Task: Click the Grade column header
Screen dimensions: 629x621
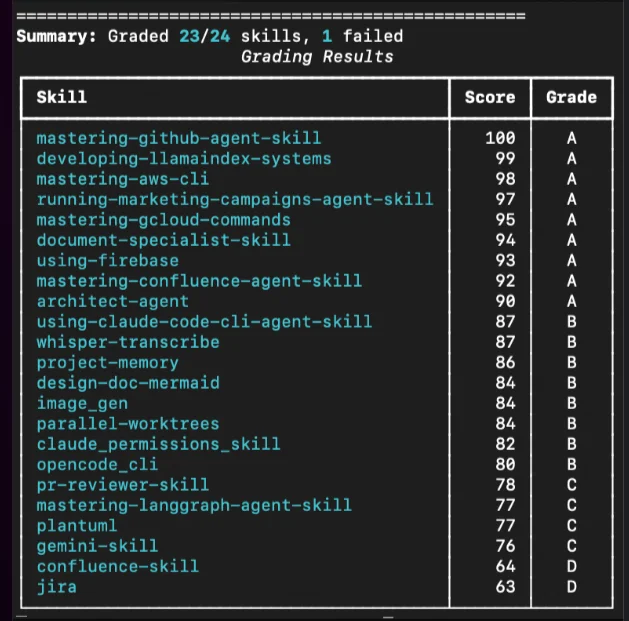Action: click(571, 97)
